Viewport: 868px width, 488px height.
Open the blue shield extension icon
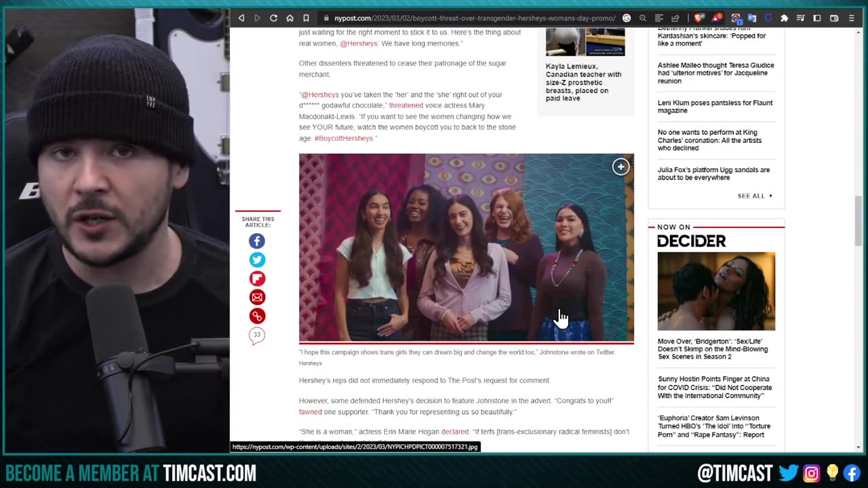pos(768,18)
